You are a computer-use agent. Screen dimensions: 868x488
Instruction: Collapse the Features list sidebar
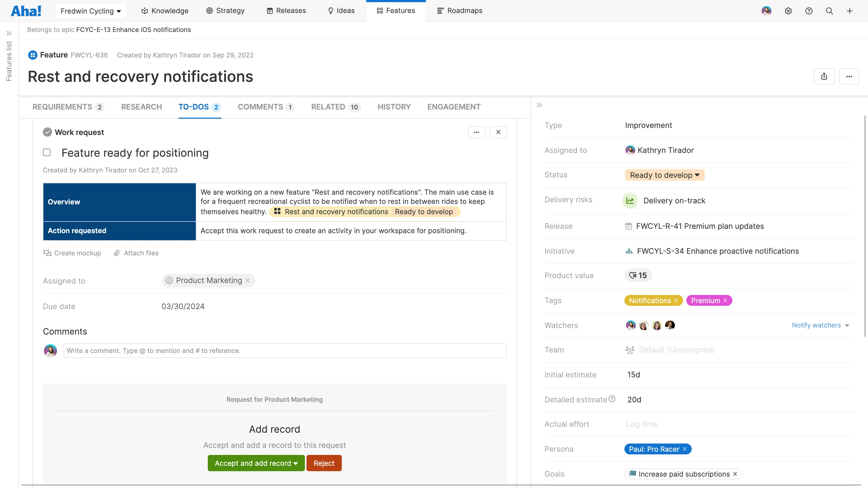pyautogui.click(x=9, y=33)
